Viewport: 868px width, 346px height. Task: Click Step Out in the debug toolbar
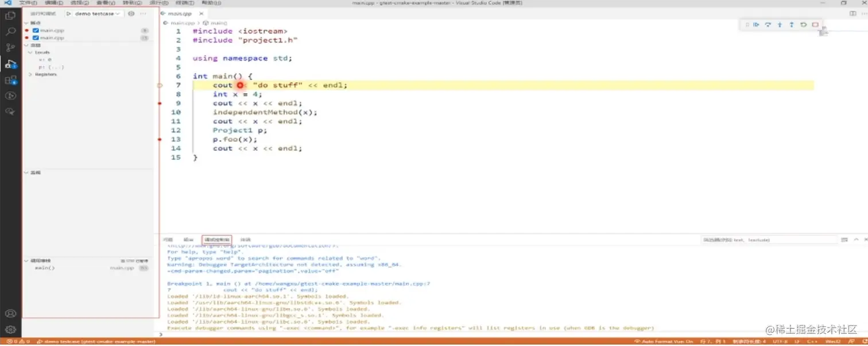(792, 25)
